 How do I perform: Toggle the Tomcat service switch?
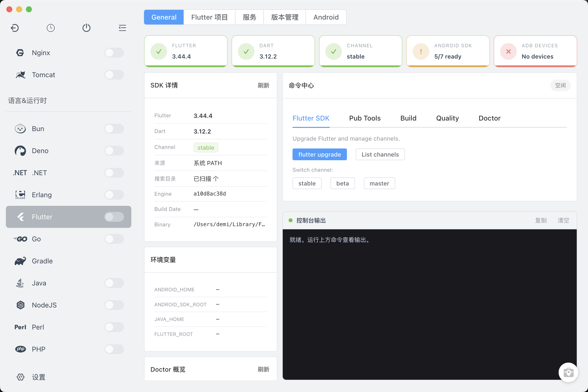[114, 75]
